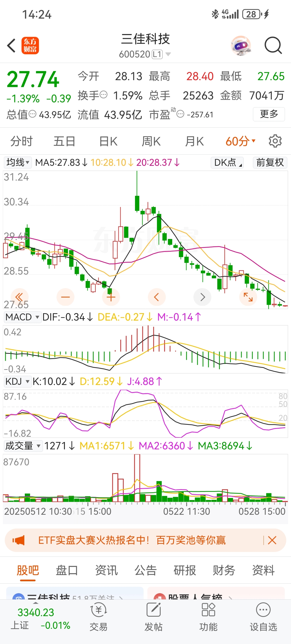Tap MA5:27.83 moving average value

pyautogui.click(x=61, y=163)
